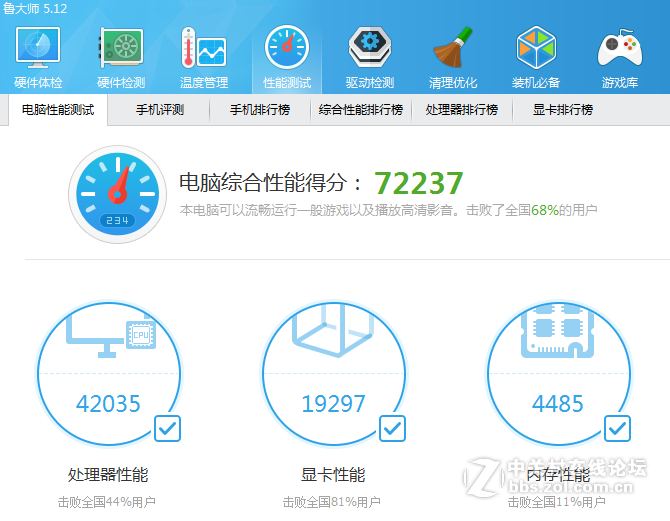Click the 显卡性能 label
Screen dimensions: 670x521
tap(333, 475)
